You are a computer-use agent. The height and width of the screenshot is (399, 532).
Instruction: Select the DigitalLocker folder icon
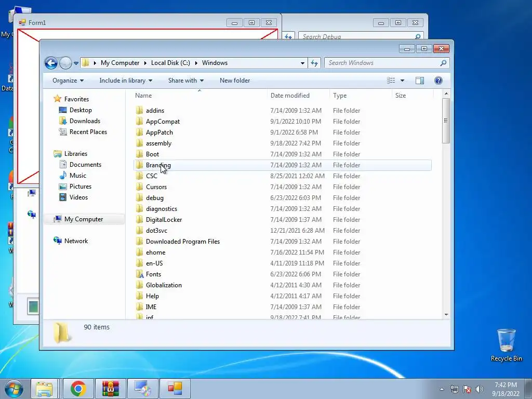pos(139,220)
